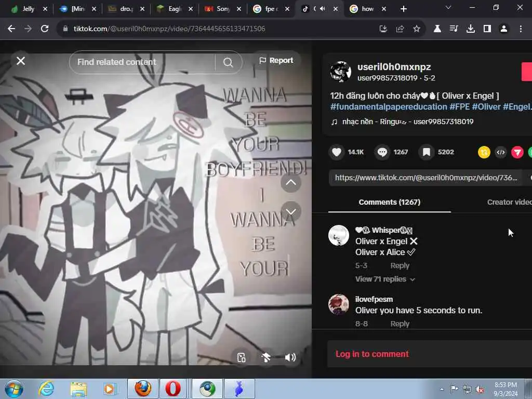Open Firefox from taskbar

[x=143, y=389]
